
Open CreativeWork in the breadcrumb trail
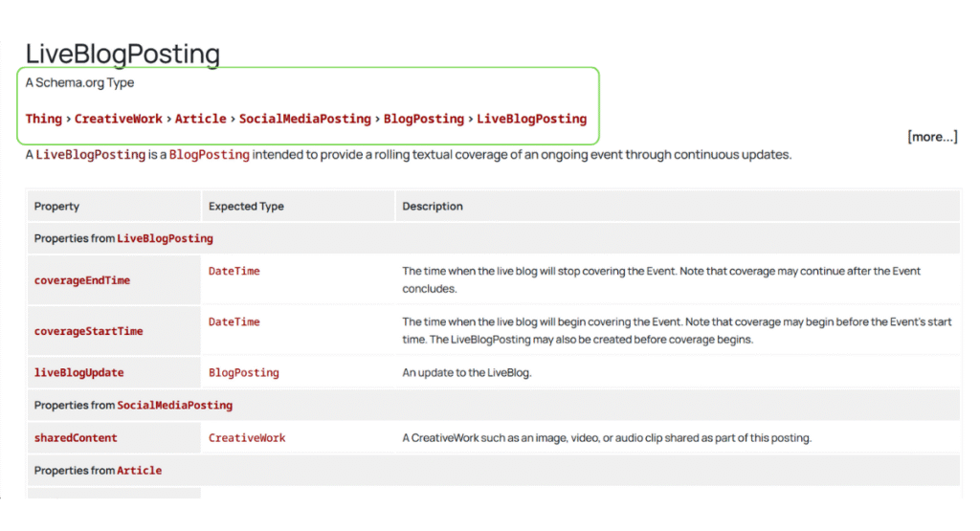tap(120, 119)
